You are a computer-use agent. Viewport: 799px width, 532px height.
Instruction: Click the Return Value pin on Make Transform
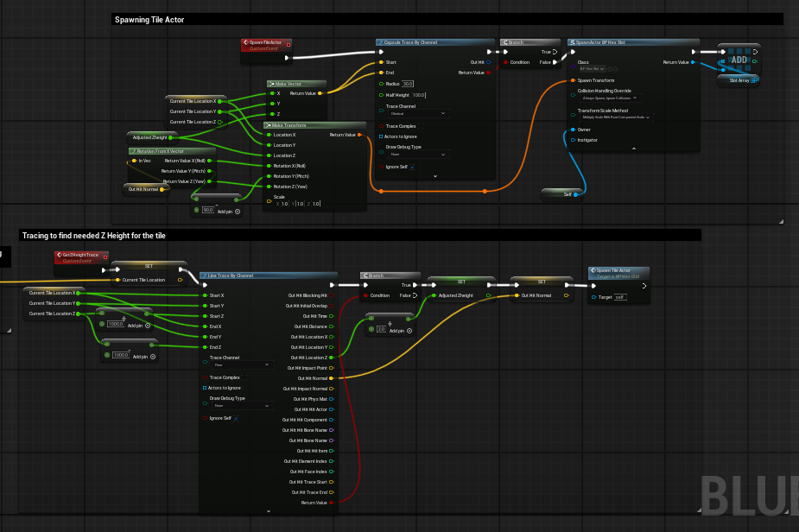point(361,135)
